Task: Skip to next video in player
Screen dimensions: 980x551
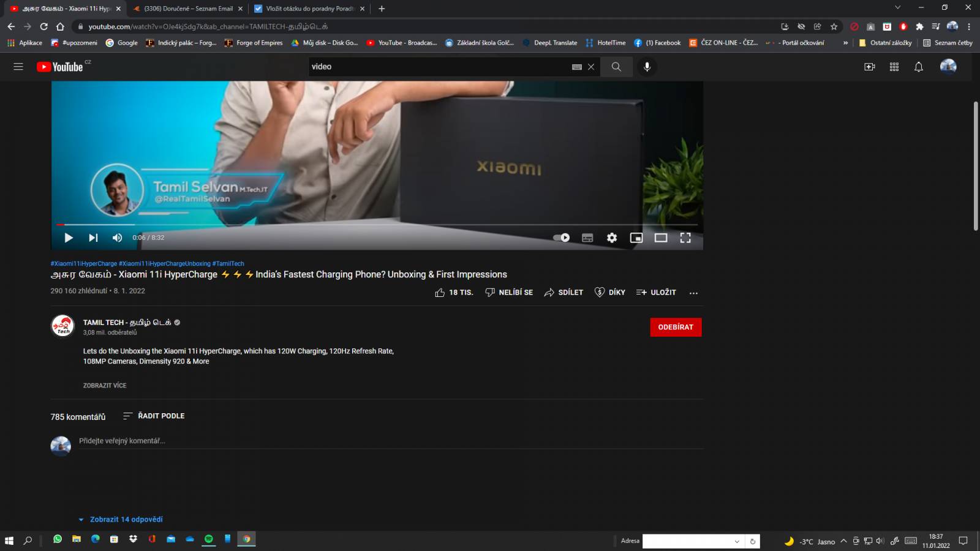Action: 93,238
